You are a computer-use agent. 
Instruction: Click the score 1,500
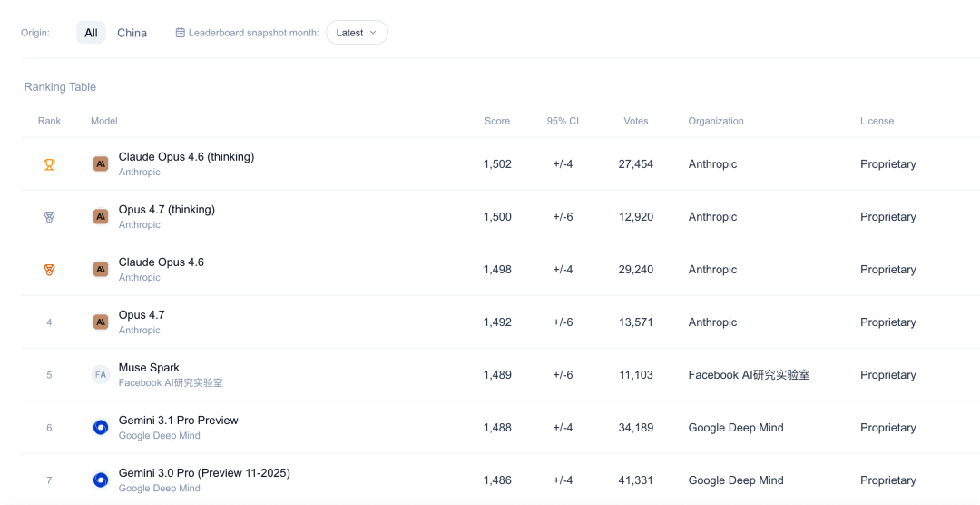[x=497, y=216]
